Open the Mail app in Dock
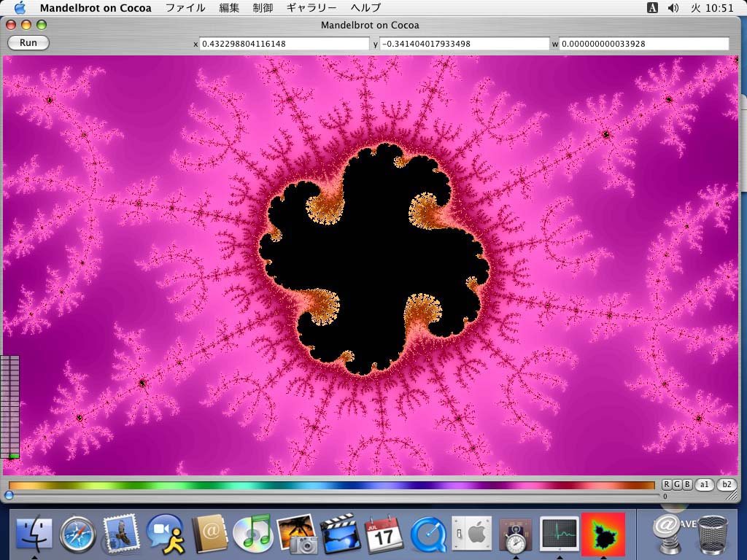The width and height of the screenshot is (747, 560). (121, 533)
